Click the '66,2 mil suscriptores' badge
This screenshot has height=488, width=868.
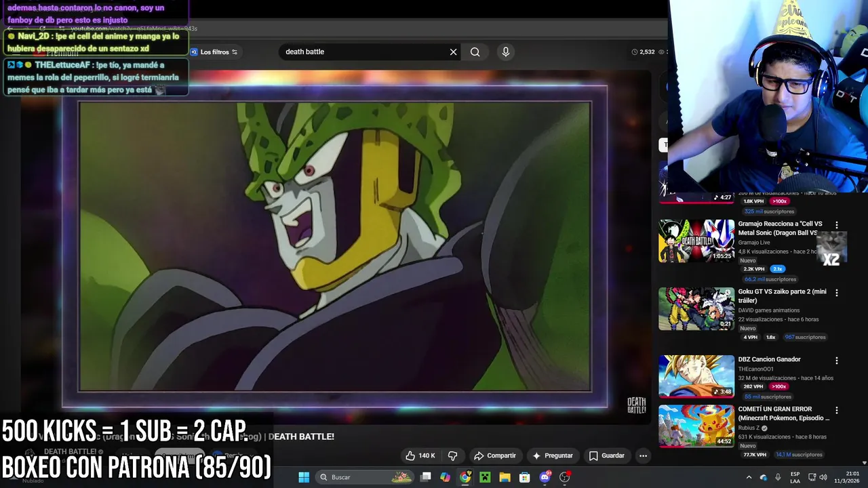click(770, 279)
